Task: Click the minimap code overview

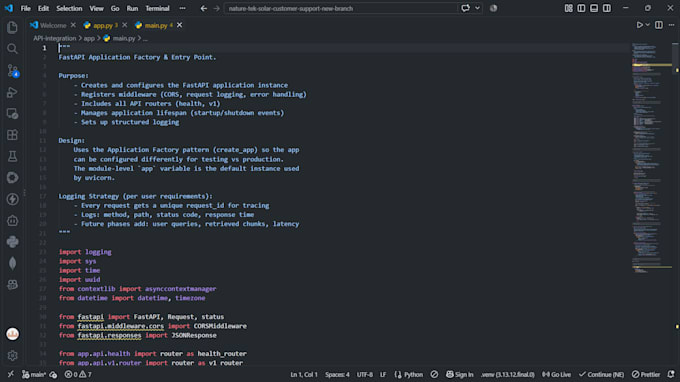Action: point(651,158)
